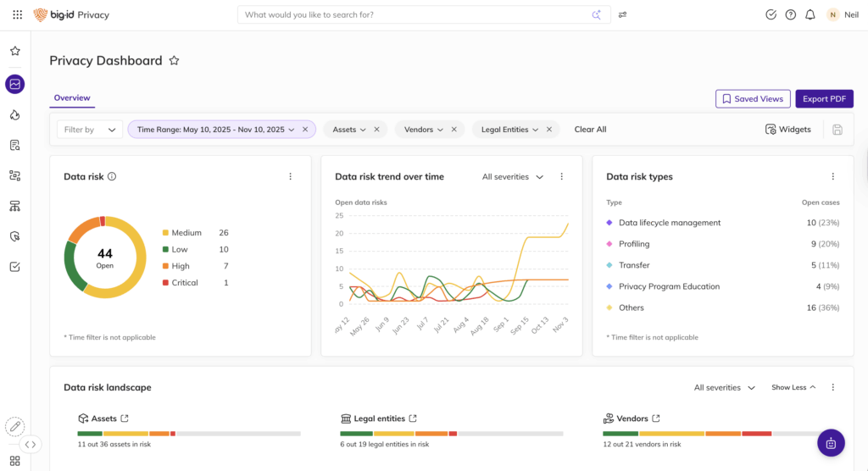
Task: Open Assets external link icon
Action: pos(125,418)
